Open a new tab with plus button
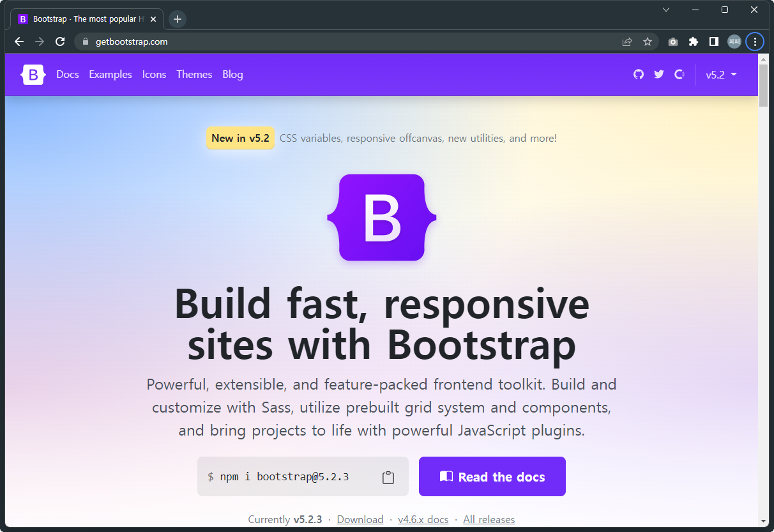Viewport: 774px width, 532px height. coord(178,19)
